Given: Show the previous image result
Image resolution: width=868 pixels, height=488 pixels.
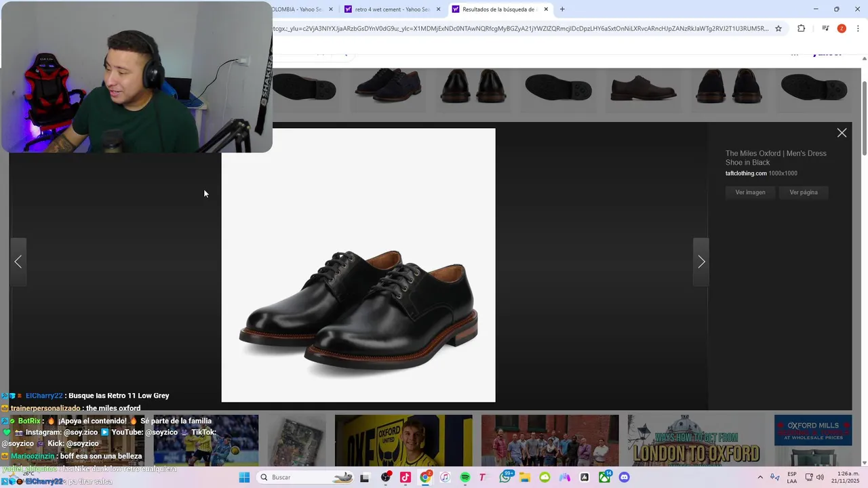Looking at the screenshot, I should pos(18,262).
